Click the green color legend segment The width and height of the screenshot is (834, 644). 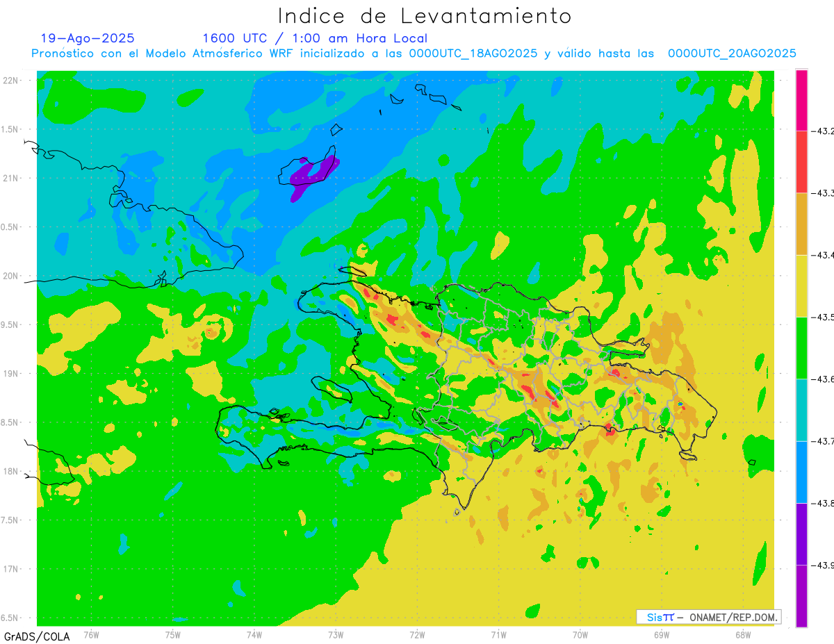coord(801,348)
